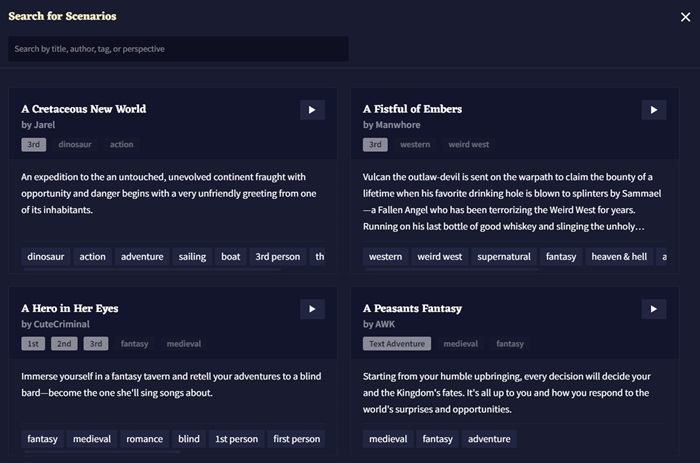The height and width of the screenshot is (463, 700).
Task: Filter by the sailing tag
Action: [192, 257]
